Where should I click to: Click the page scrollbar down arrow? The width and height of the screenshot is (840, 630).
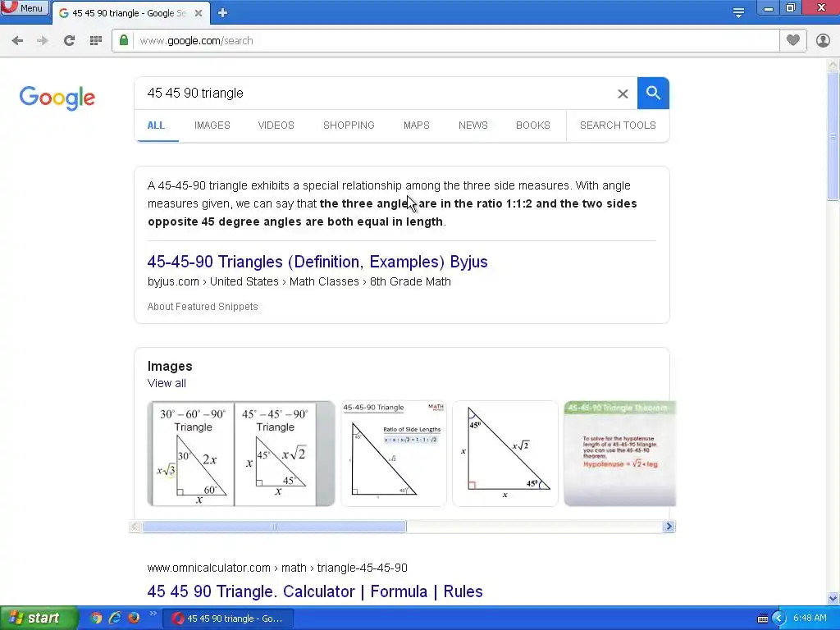click(x=833, y=598)
